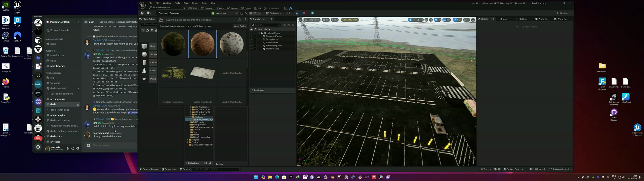Open the Actor menu
The width and height of the screenshot is (644, 181).
(x=205, y=3)
